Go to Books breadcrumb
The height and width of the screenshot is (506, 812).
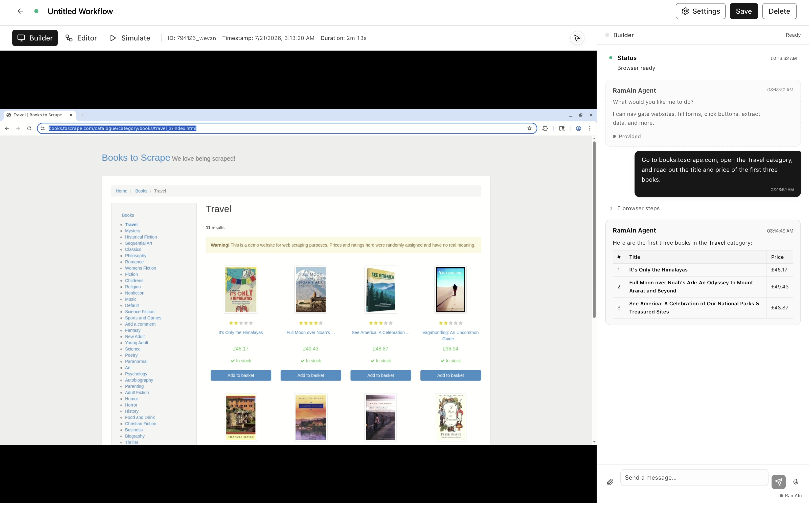142,192
